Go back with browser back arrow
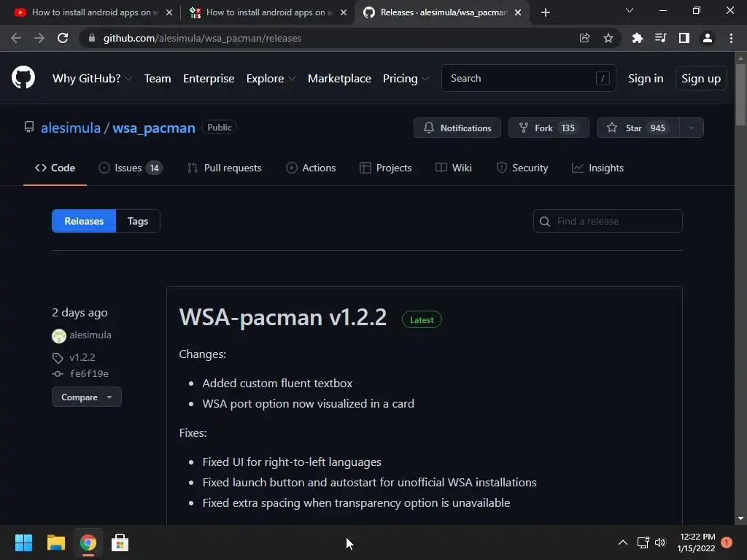This screenshot has height=560, width=747. click(16, 38)
